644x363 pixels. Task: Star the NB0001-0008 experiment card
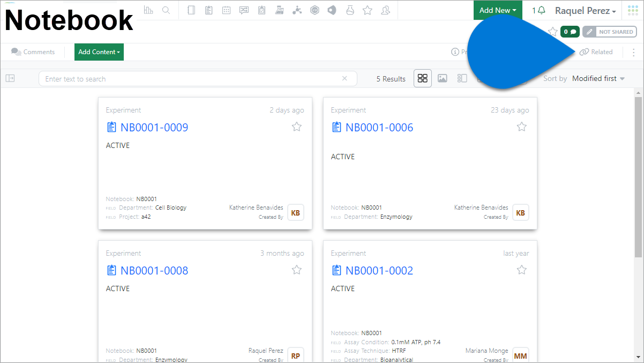[297, 270]
